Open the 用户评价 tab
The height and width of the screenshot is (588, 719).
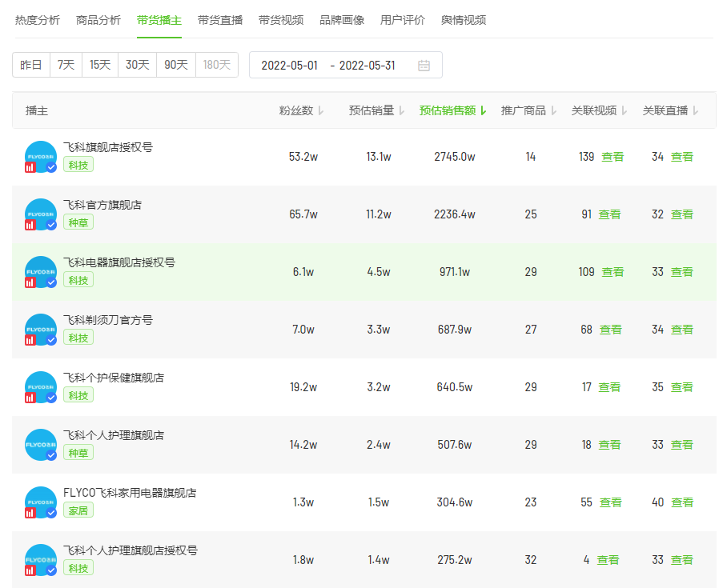click(x=403, y=20)
